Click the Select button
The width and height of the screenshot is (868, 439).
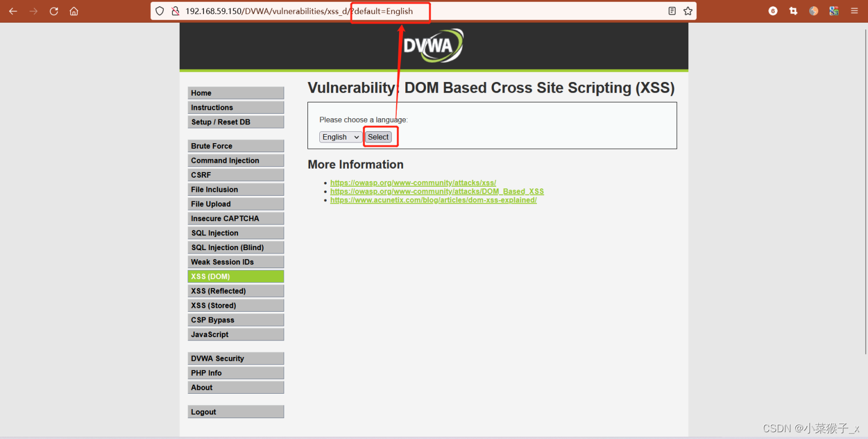tap(378, 137)
